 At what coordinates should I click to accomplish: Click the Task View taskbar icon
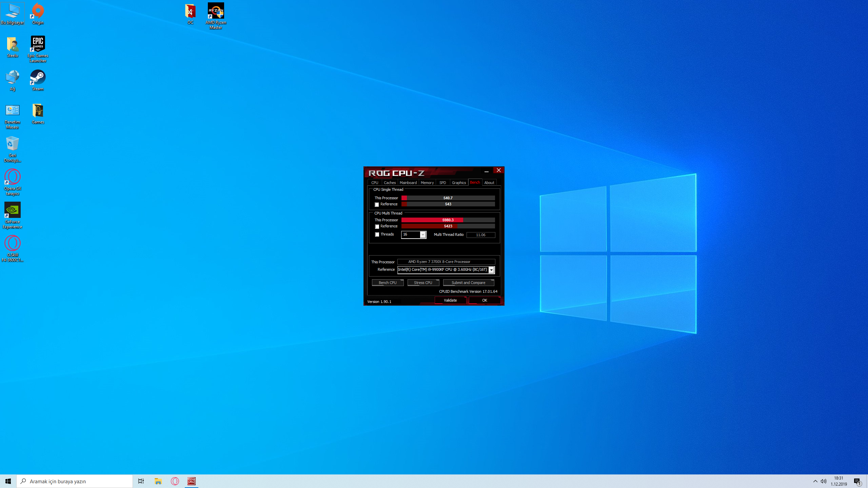pos(141,481)
